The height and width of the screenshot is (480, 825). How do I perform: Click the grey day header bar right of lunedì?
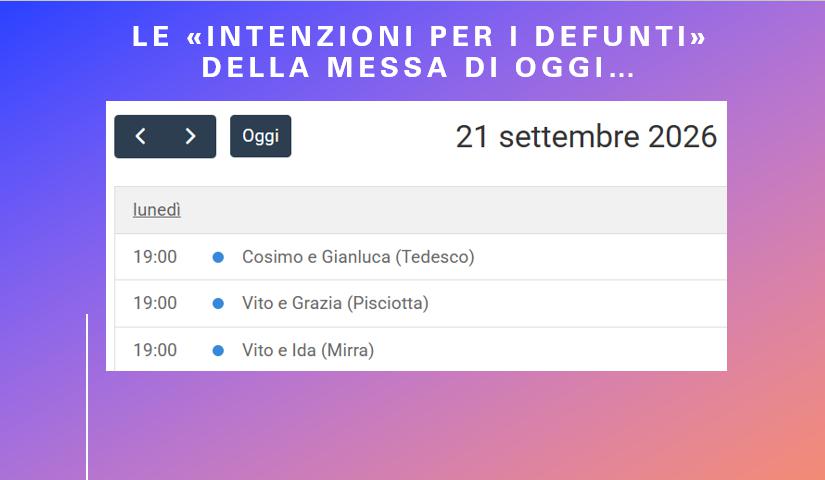452,210
